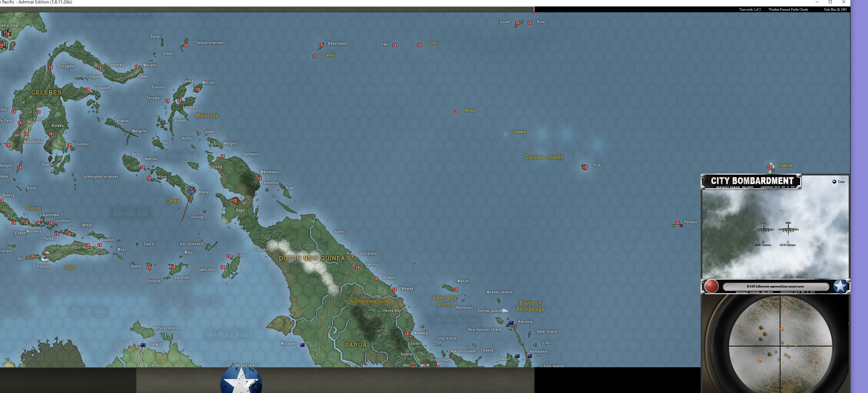Select the Japanese base icon at Donggala
Screen dimensions: 868x393
51,67
